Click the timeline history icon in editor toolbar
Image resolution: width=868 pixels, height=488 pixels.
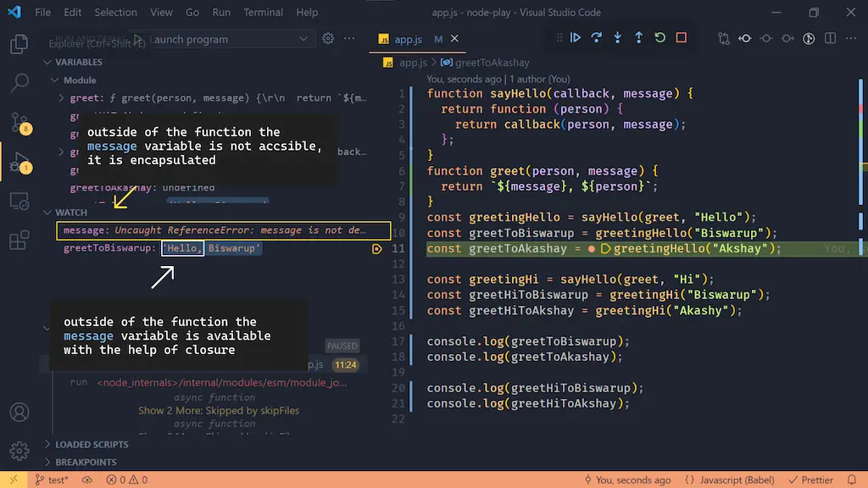pos(809,39)
